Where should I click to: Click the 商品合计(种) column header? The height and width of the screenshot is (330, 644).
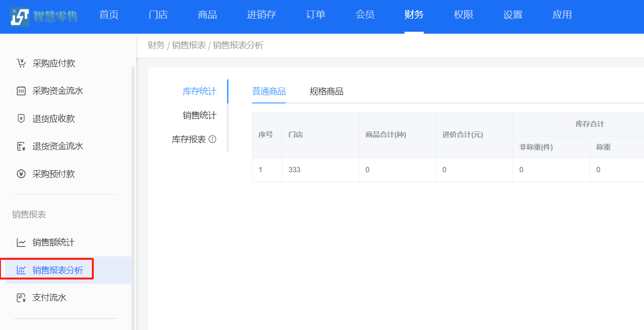pos(397,135)
